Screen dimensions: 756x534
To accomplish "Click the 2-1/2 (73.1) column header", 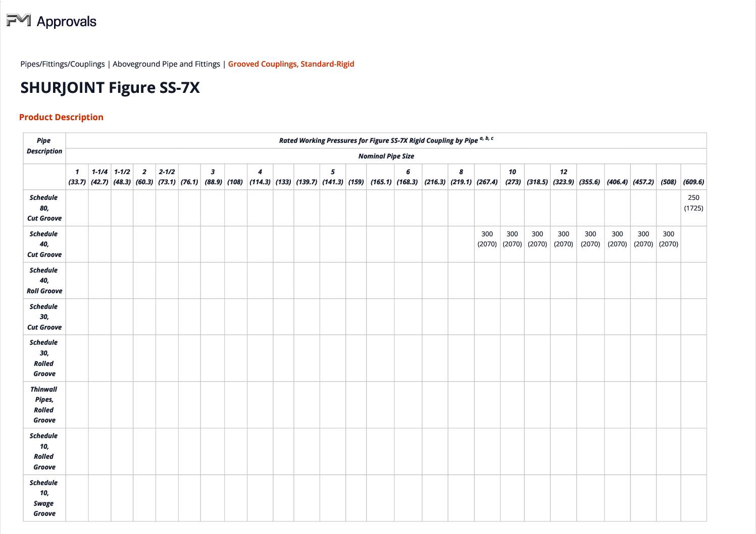I will point(167,177).
